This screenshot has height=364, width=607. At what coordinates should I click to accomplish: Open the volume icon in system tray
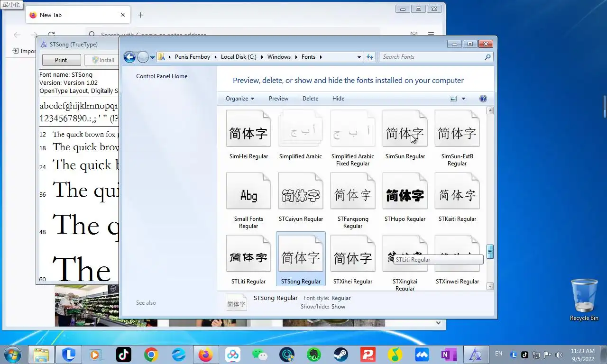pyautogui.click(x=559, y=355)
